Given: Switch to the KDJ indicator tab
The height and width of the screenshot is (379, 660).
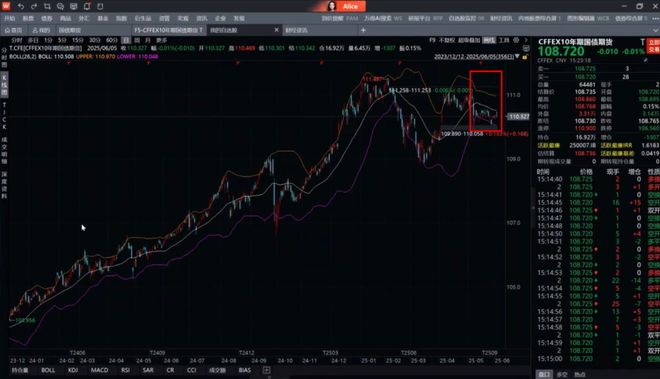Looking at the screenshot, I should pyautogui.click(x=73, y=370).
